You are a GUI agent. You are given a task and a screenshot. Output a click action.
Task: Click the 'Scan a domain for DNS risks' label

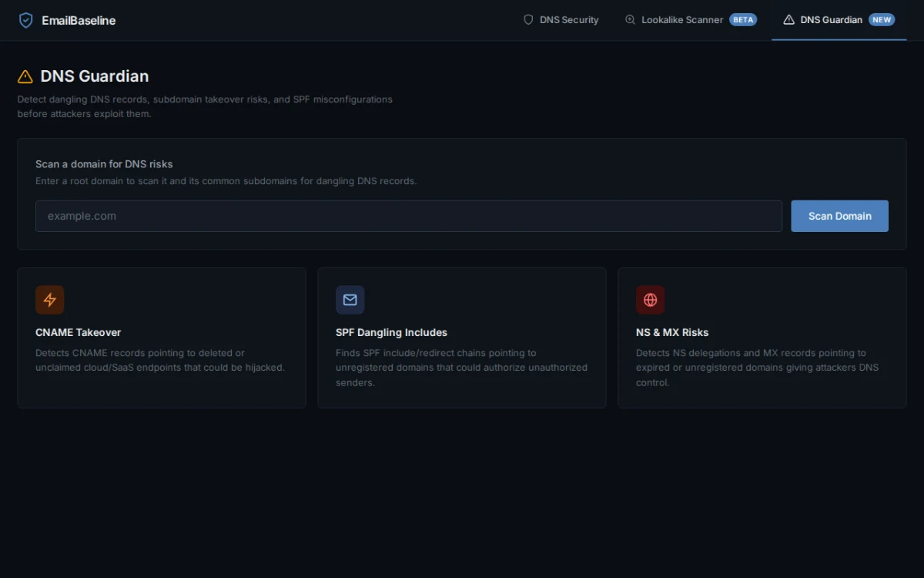coord(104,164)
